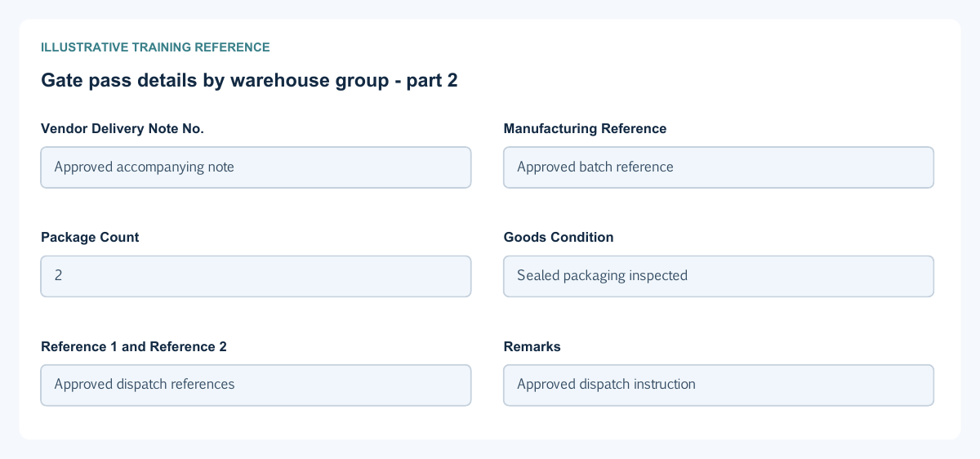This screenshot has width=980, height=459.
Task: Click the 'Goods Condition' label
Action: pos(559,237)
